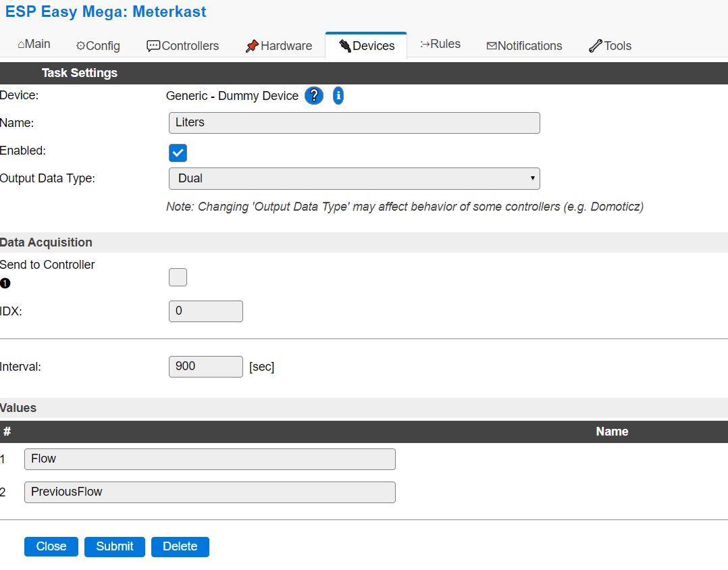
Task: Click the Task Settings header text
Action: (80, 73)
